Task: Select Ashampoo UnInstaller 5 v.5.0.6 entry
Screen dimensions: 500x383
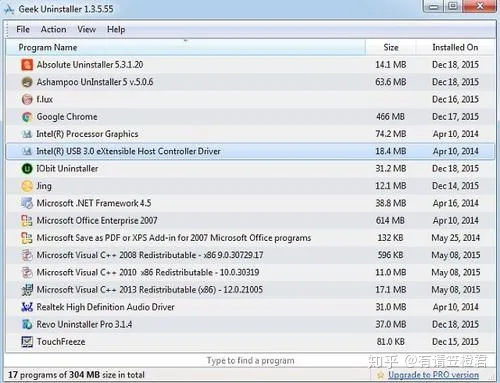Action: click(95, 82)
